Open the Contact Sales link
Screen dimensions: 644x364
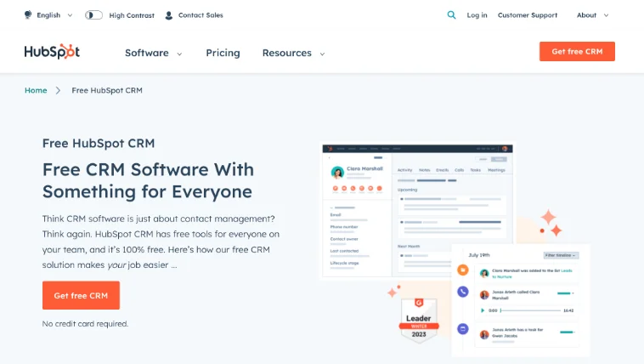tap(201, 15)
